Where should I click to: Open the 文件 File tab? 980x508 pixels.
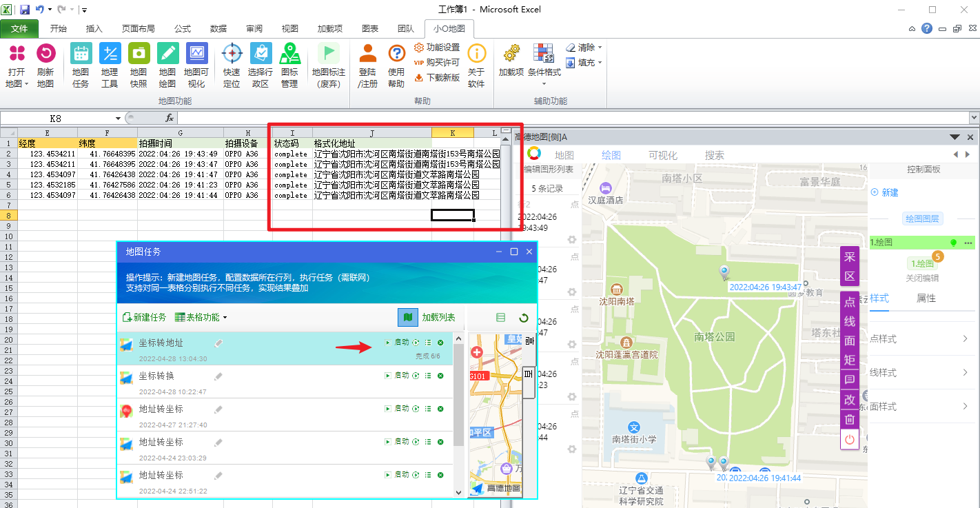(x=19, y=29)
